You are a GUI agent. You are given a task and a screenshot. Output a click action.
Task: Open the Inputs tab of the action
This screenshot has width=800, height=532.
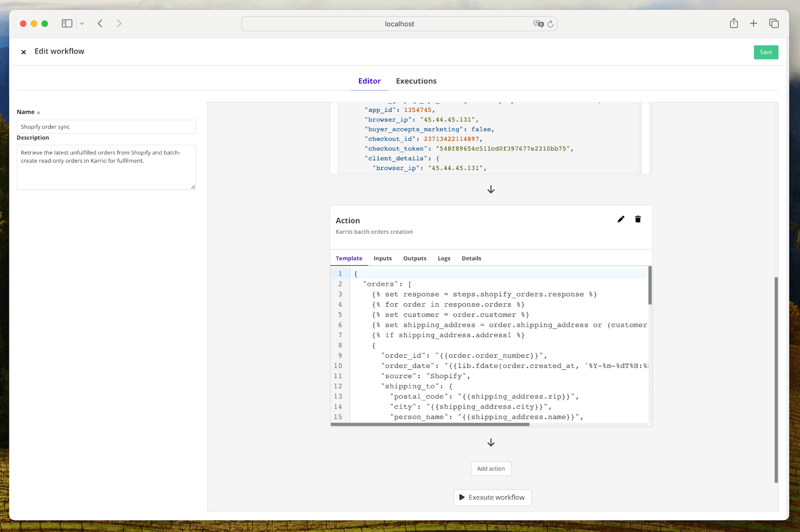pos(382,258)
